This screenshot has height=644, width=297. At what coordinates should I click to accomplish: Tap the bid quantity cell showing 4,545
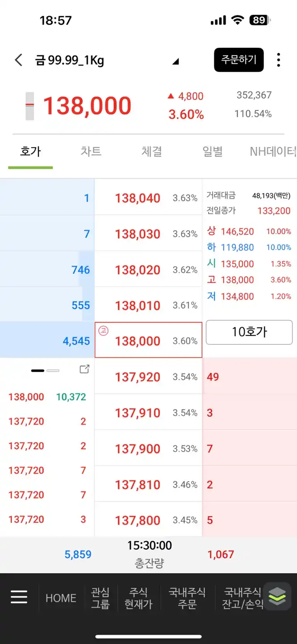(x=76, y=340)
